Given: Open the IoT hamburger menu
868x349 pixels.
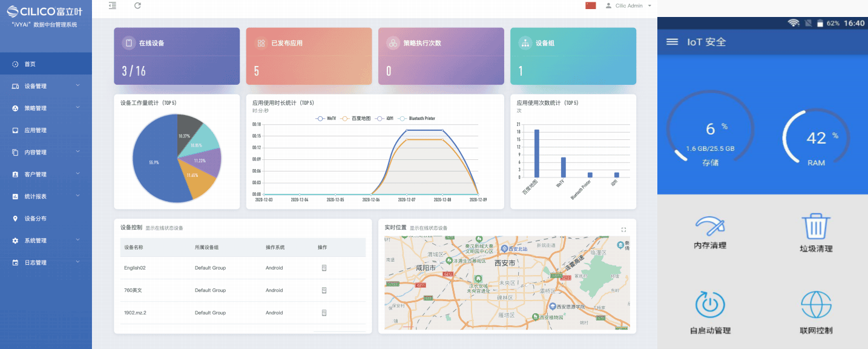Looking at the screenshot, I should click(672, 42).
